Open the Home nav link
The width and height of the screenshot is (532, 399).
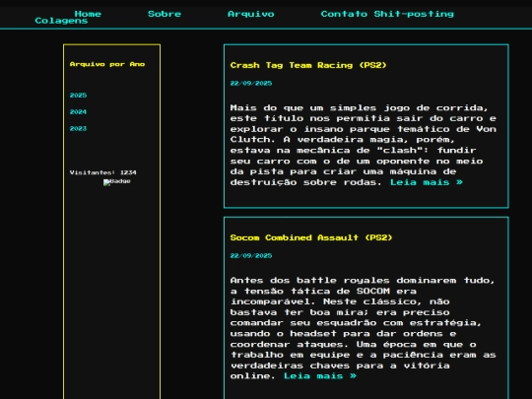coord(88,14)
